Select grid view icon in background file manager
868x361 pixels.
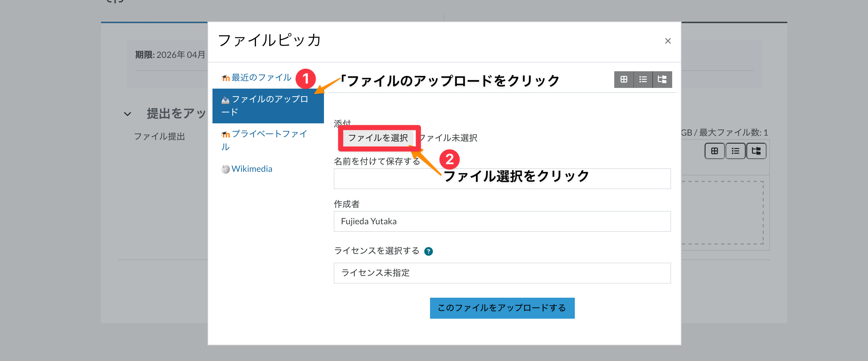[x=715, y=151]
